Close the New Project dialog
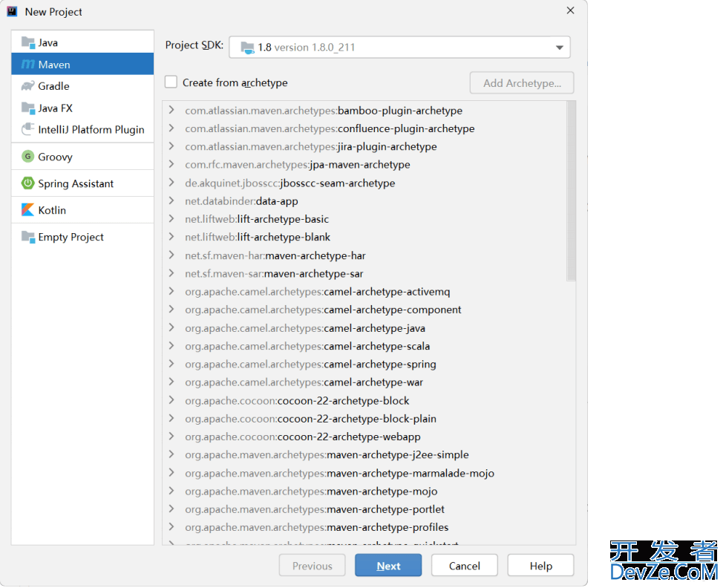The image size is (726, 588). click(570, 10)
